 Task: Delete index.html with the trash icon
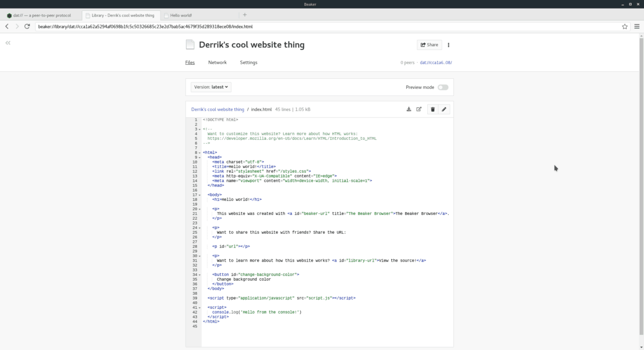point(433,109)
